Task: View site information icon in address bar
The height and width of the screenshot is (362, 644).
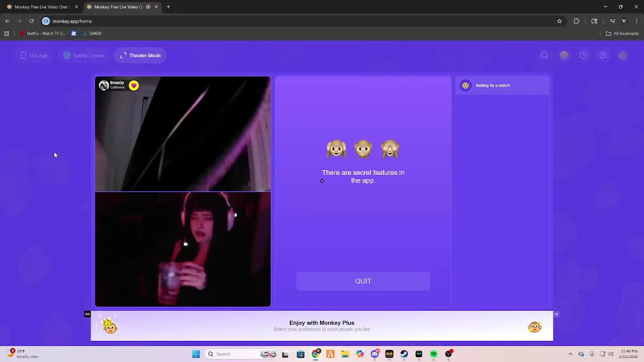Action: [x=46, y=21]
